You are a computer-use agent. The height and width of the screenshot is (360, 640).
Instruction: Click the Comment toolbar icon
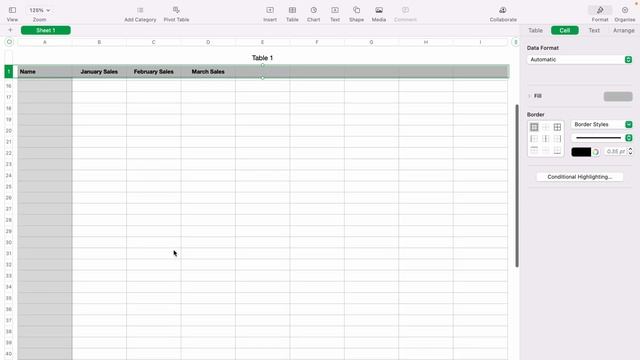pos(405,10)
